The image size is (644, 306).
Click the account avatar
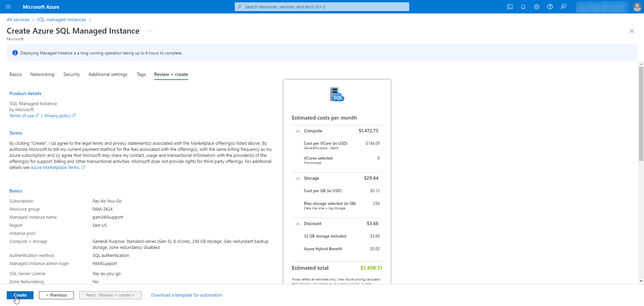[x=637, y=7]
